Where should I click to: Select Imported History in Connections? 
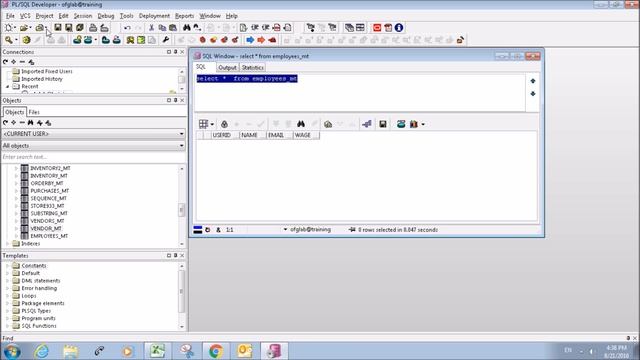[x=42, y=79]
